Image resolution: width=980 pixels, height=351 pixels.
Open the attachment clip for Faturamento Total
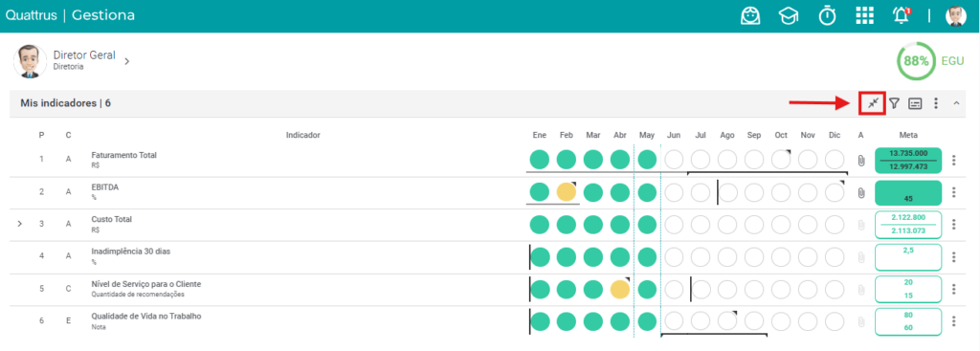pyautogui.click(x=860, y=161)
